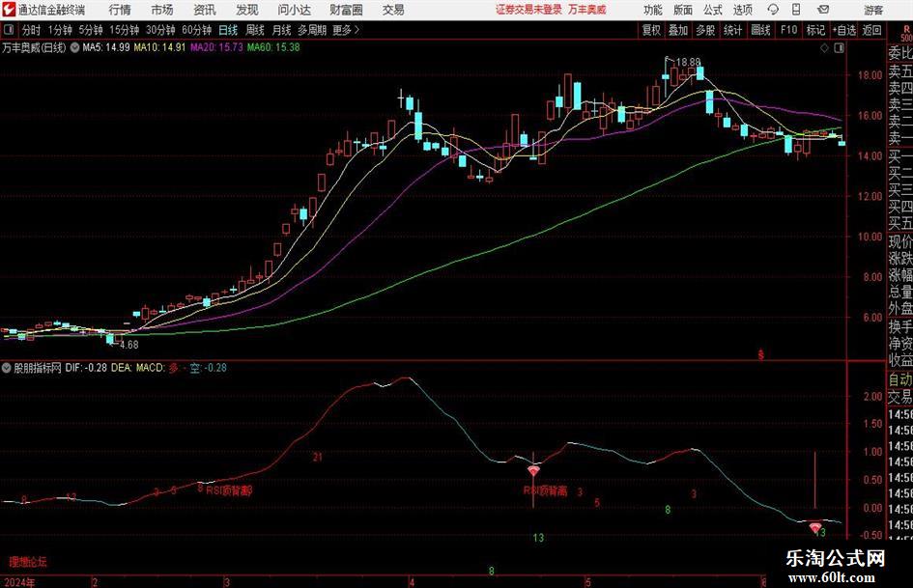Click the 返回 back button
This screenshot has height=588, width=913.
click(871, 30)
